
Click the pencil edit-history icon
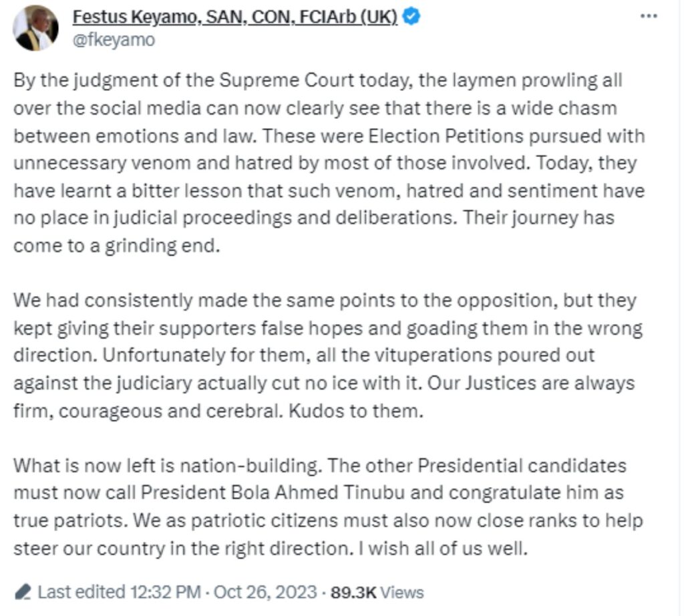pyautogui.click(x=23, y=591)
